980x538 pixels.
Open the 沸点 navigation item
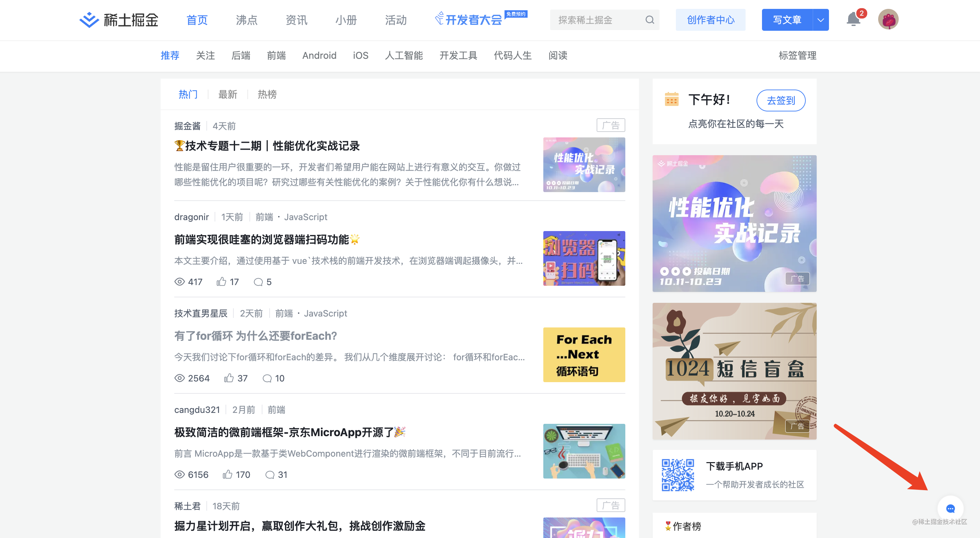(x=246, y=20)
